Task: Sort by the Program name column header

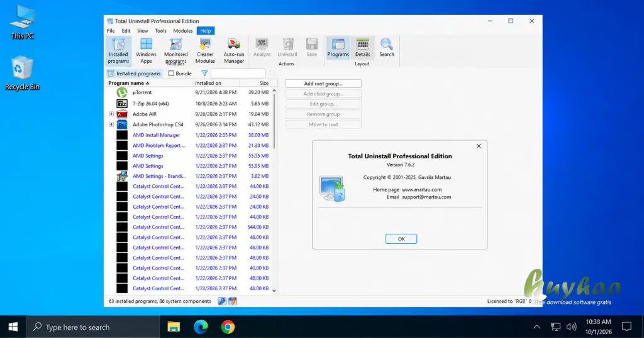Action: pyautogui.click(x=128, y=84)
